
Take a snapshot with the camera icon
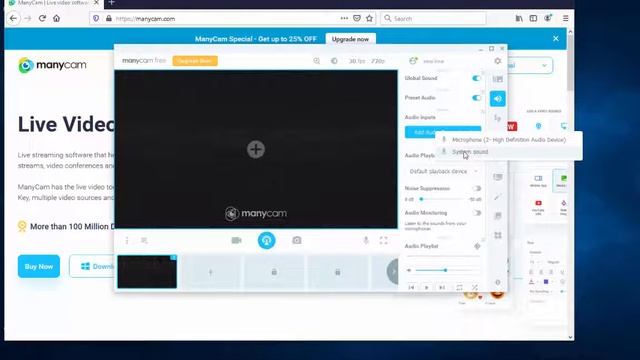click(x=297, y=240)
